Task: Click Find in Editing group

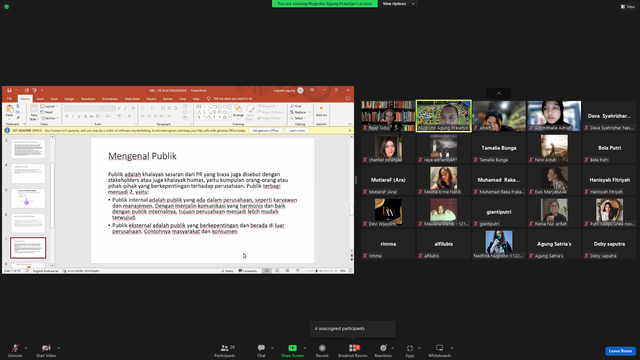Action: click(296, 106)
